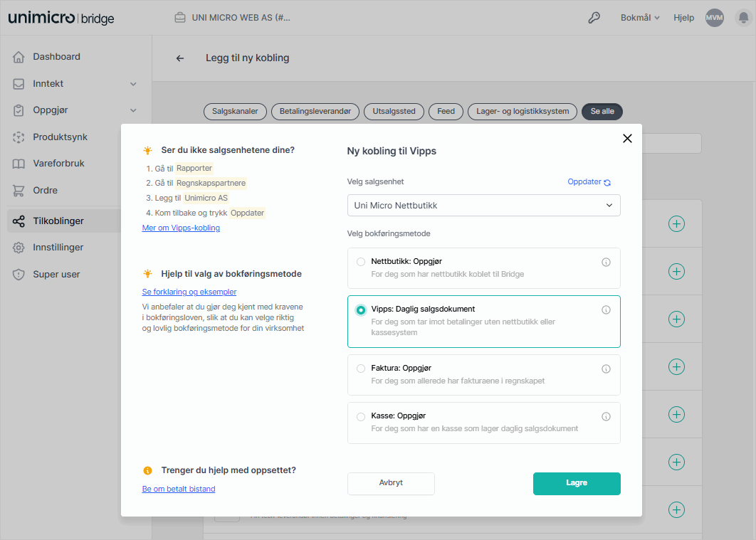This screenshot has width=756, height=540.
Task: Open the Dashboard menu item
Action: coord(56,57)
